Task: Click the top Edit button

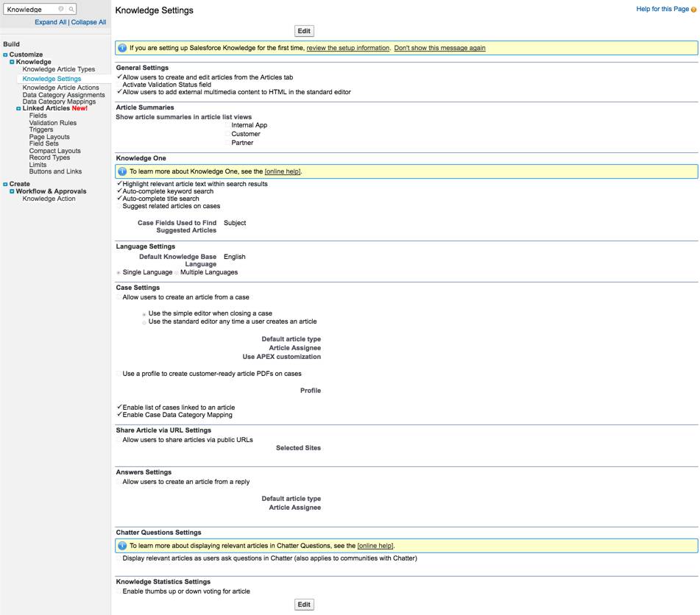Action: [304, 31]
